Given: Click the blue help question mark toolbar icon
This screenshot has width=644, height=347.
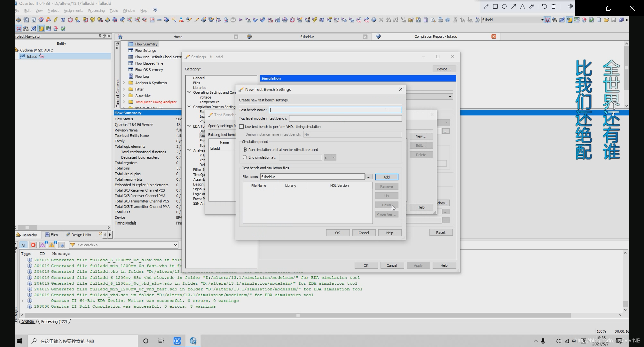Looking at the screenshot, I should tap(448, 20).
